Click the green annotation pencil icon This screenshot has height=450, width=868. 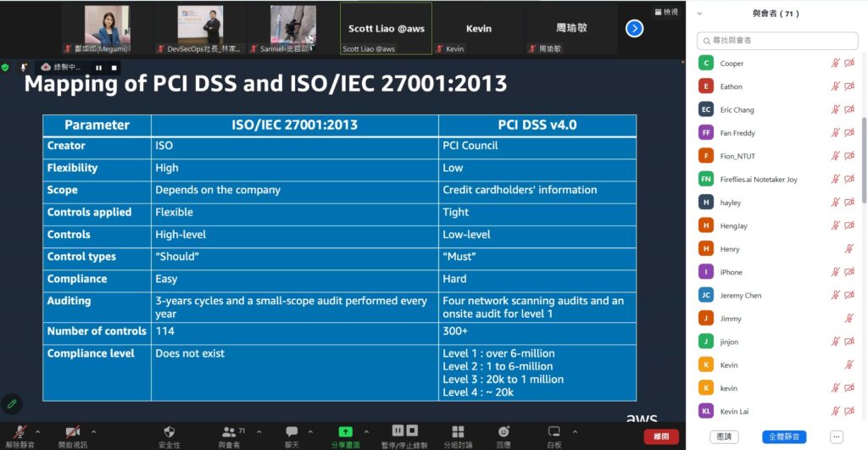click(12, 403)
